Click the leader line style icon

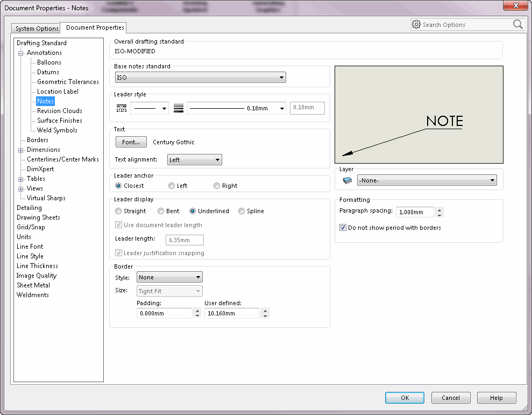point(122,108)
